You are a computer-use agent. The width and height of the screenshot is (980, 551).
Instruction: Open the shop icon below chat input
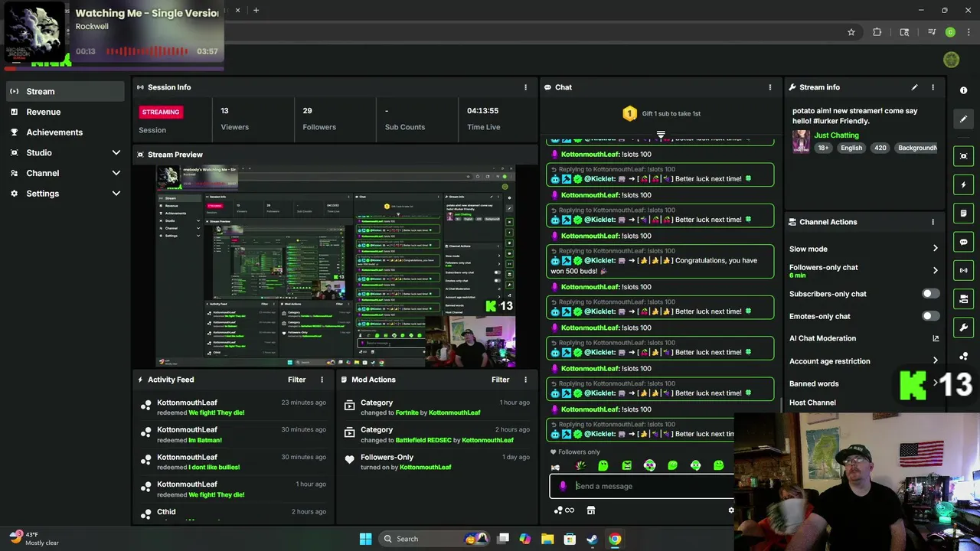tap(590, 510)
